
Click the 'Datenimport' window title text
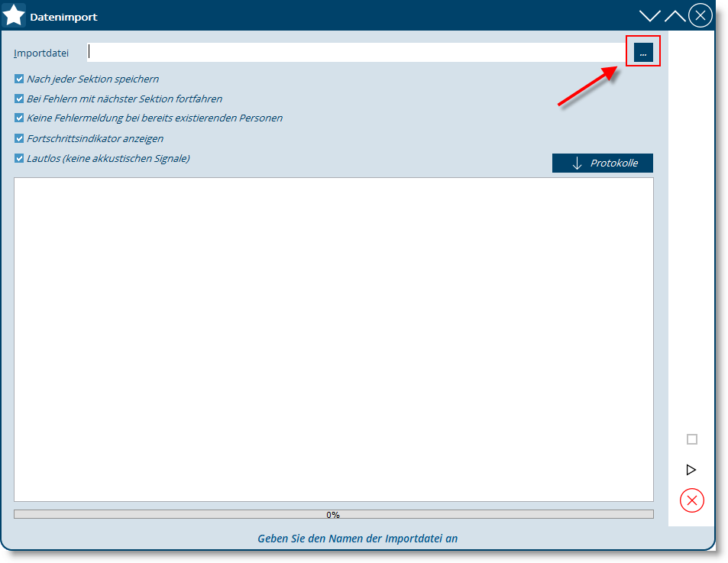[63, 17]
